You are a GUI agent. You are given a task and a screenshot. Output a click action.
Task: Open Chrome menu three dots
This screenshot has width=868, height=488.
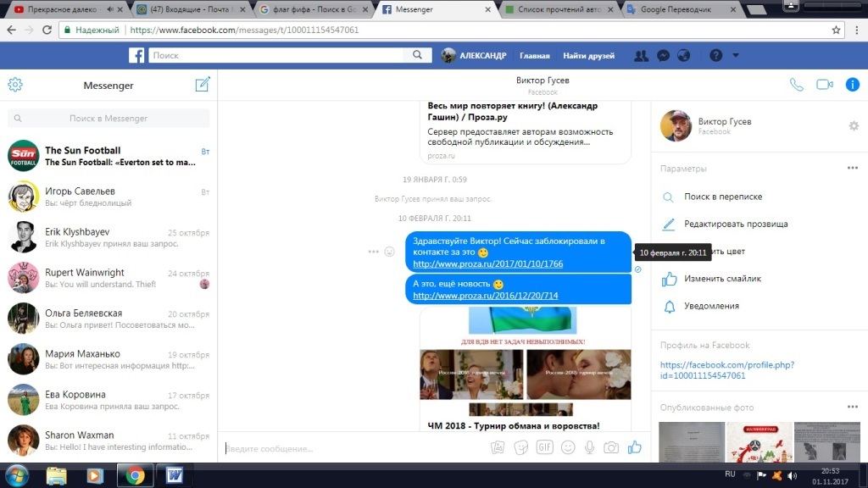[x=856, y=30]
